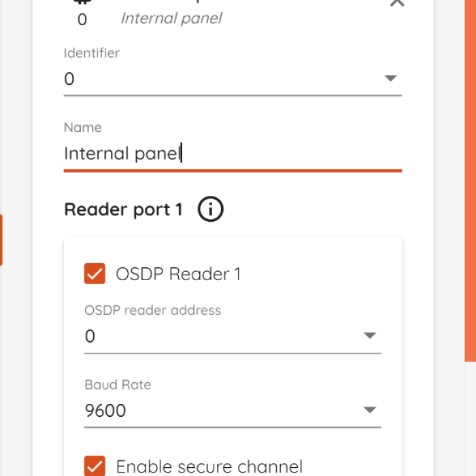The height and width of the screenshot is (476, 476).
Task: Click the Baud Rate field label
Action: (118, 385)
